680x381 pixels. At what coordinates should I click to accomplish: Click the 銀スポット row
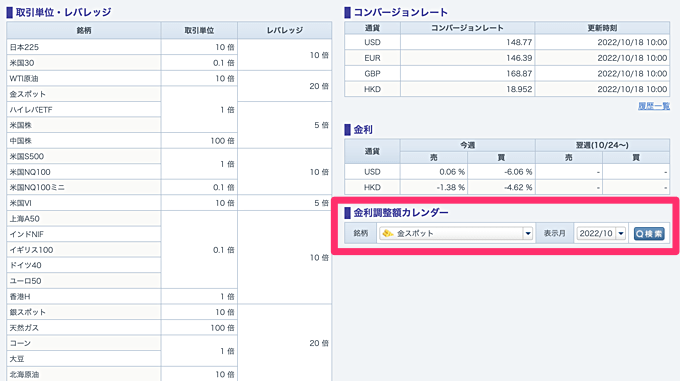(84, 312)
